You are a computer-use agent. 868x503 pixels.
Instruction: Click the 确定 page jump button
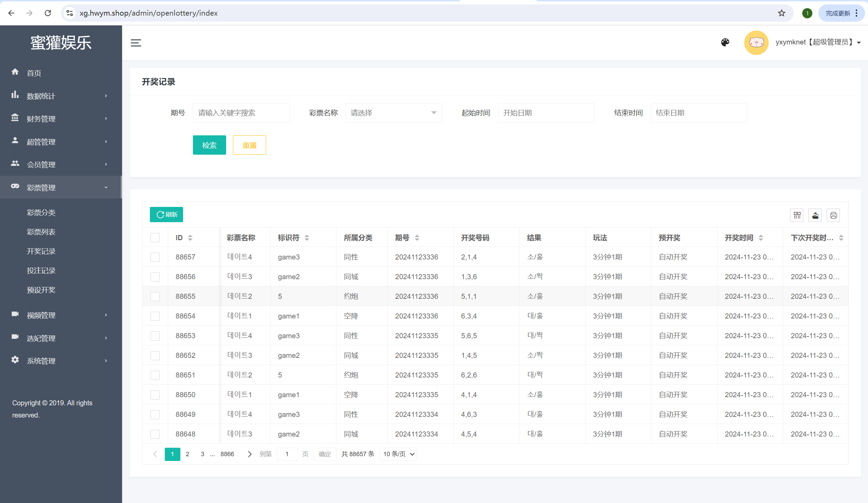tap(325, 454)
